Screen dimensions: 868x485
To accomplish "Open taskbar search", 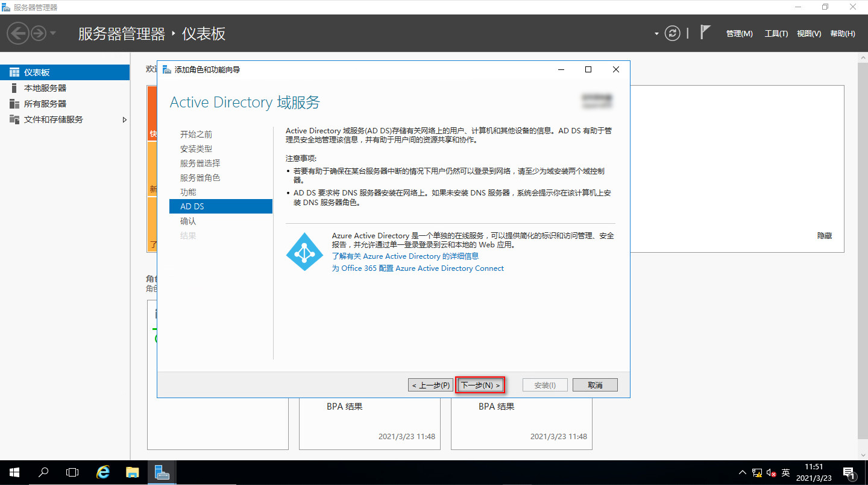I will coord(43,472).
